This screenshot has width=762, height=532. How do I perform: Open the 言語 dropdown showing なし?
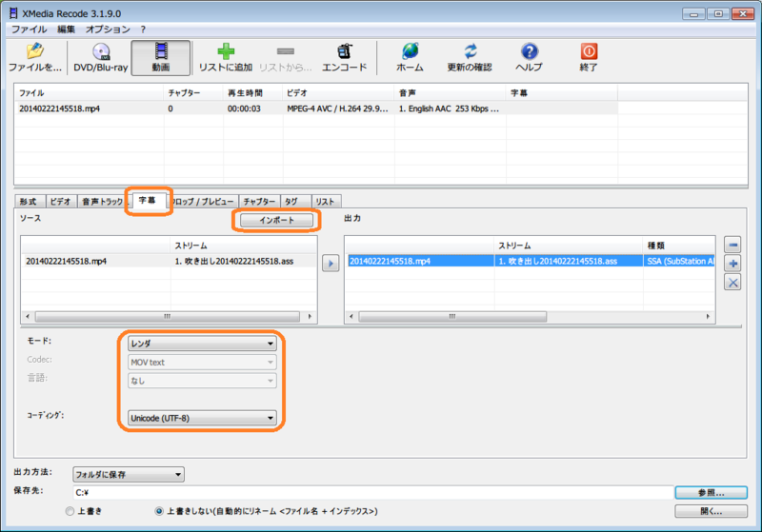[202, 381]
